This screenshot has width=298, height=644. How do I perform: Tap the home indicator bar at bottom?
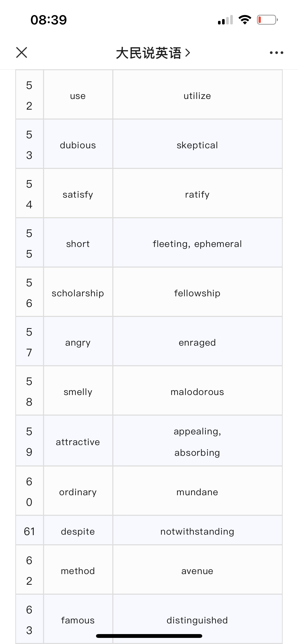pyautogui.click(x=149, y=636)
